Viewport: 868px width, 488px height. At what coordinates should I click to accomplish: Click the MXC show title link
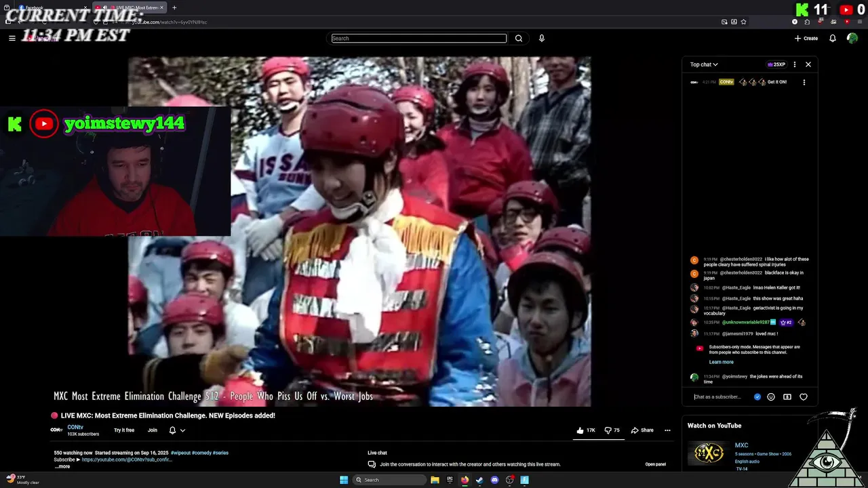(x=741, y=446)
